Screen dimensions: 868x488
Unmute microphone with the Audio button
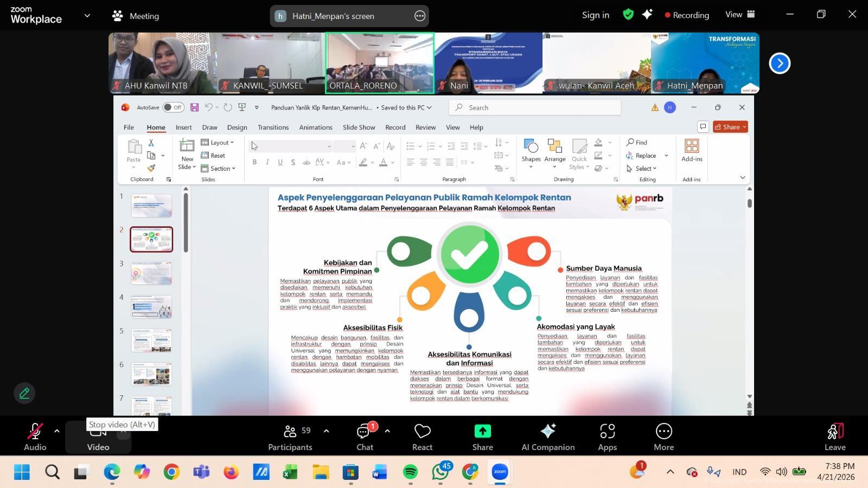35,437
